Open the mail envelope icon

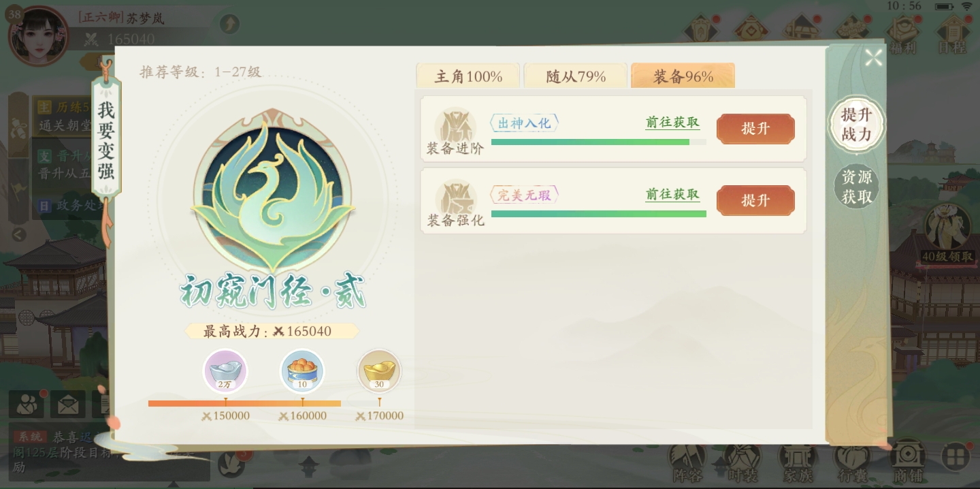coord(67,405)
